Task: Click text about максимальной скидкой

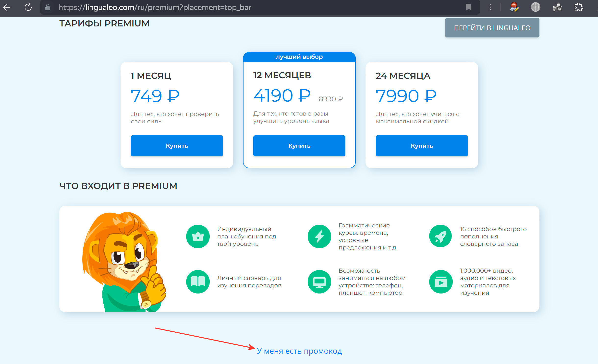Action: [x=417, y=118]
